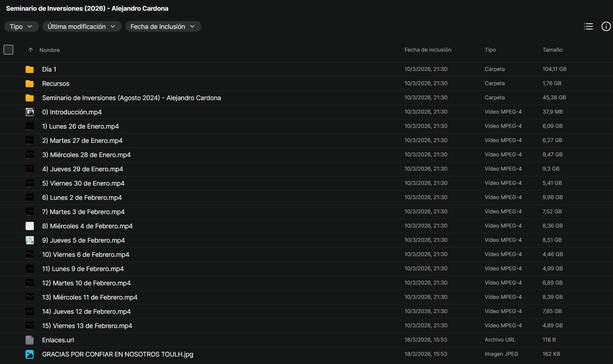Viewport: 613px width, 364px height.
Task: Click the Enlaces.url file icon
Action: (x=30, y=340)
